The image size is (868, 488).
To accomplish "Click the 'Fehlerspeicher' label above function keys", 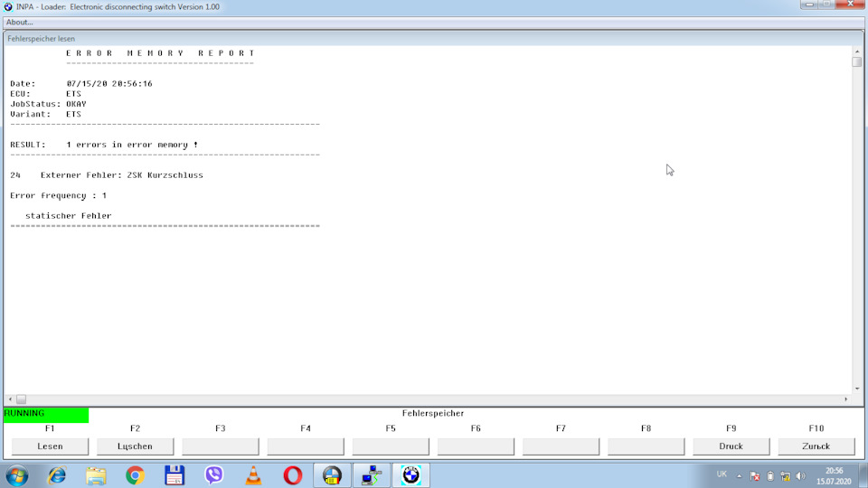I will (x=433, y=413).
